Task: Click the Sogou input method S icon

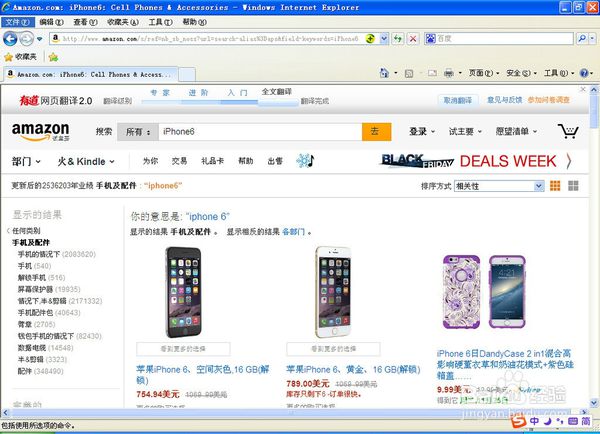Action: [518, 422]
